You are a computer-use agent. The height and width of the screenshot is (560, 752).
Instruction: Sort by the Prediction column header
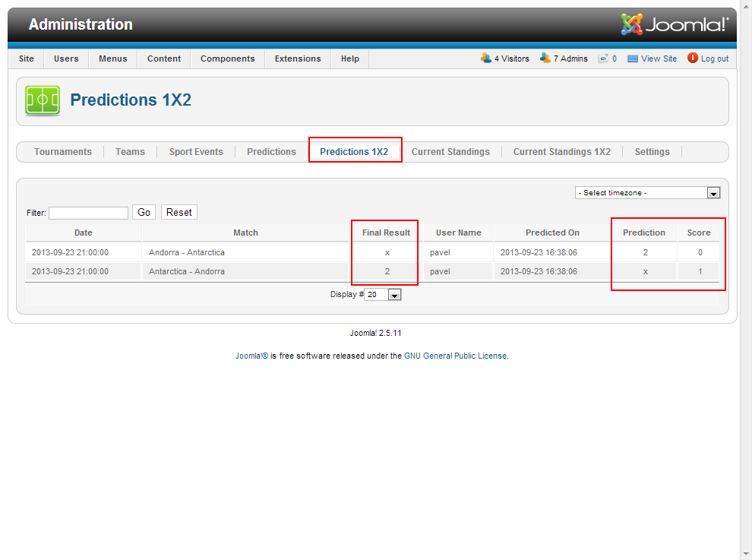click(644, 233)
